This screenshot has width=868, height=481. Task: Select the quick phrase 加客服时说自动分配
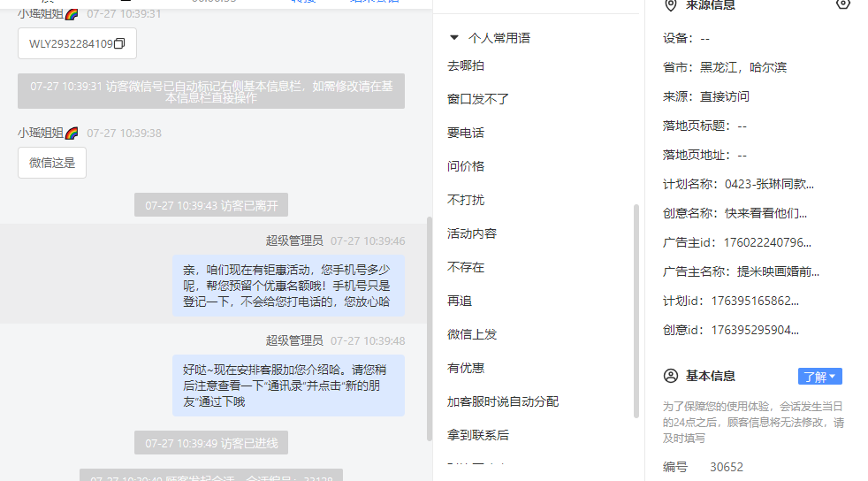click(503, 401)
